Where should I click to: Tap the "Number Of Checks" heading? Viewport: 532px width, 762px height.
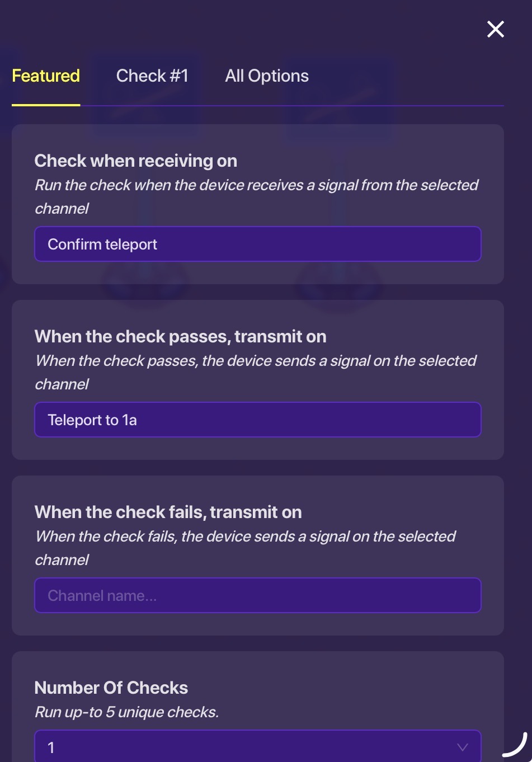click(x=111, y=688)
